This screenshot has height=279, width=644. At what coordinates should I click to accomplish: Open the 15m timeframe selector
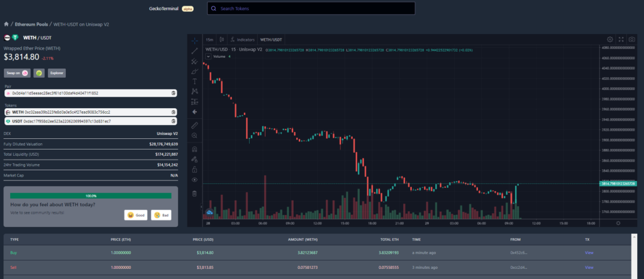pos(209,40)
